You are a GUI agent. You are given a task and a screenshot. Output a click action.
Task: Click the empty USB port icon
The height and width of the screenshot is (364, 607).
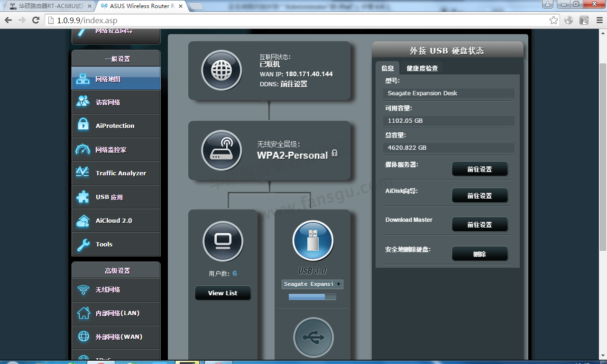point(313,337)
